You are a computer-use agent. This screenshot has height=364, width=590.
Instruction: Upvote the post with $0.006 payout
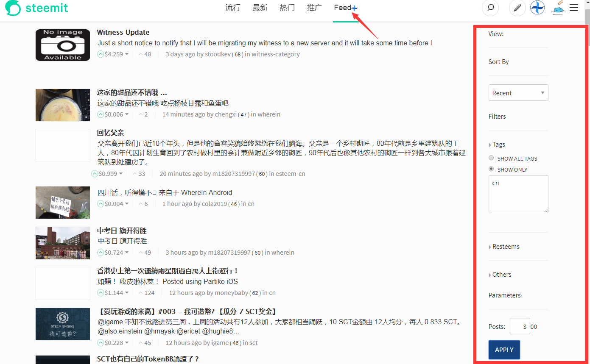click(x=101, y=114)
